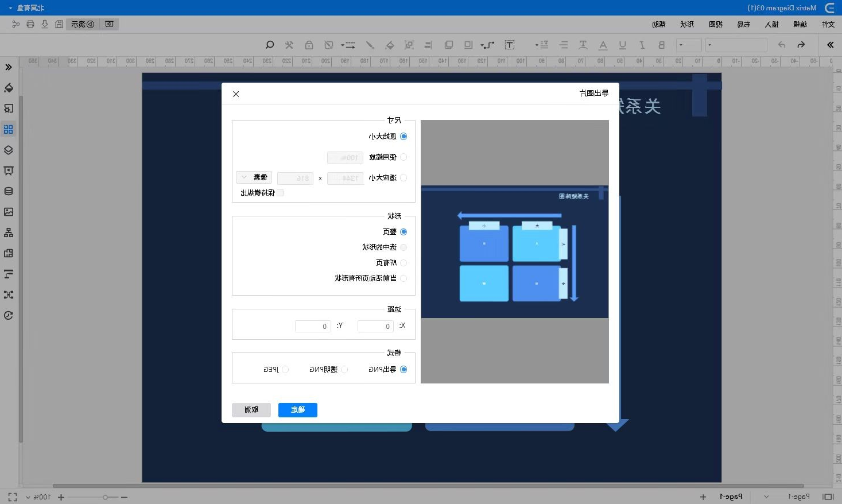Select the 导出PNG radio button
The image size is (842, 504).
click(x=403, y=370)
